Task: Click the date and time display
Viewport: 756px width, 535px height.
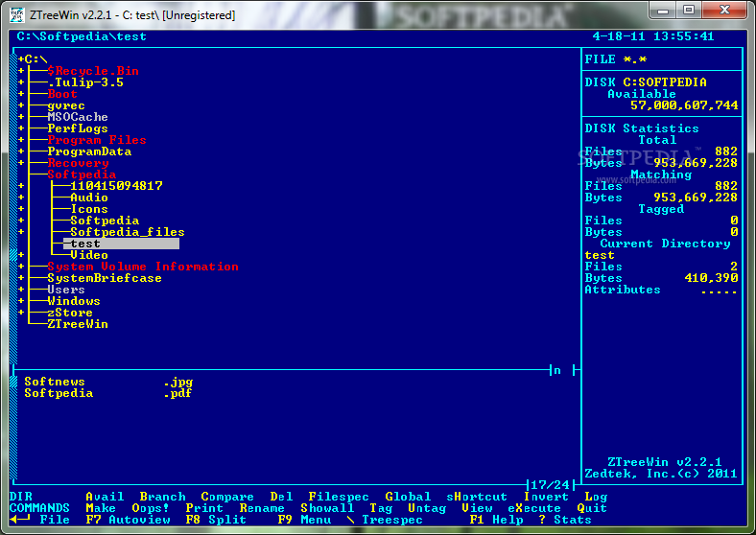Action: [653, 36]
